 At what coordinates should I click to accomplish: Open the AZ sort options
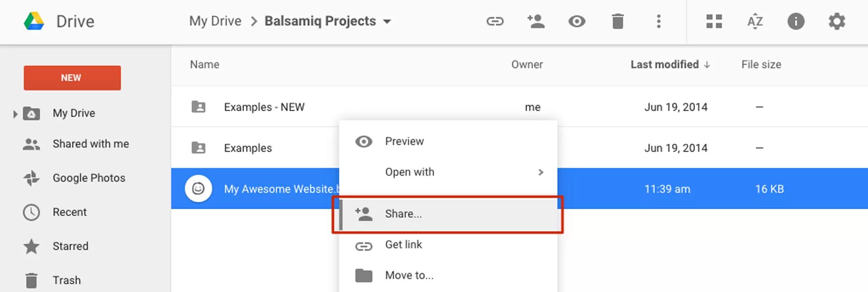[755, 21]
